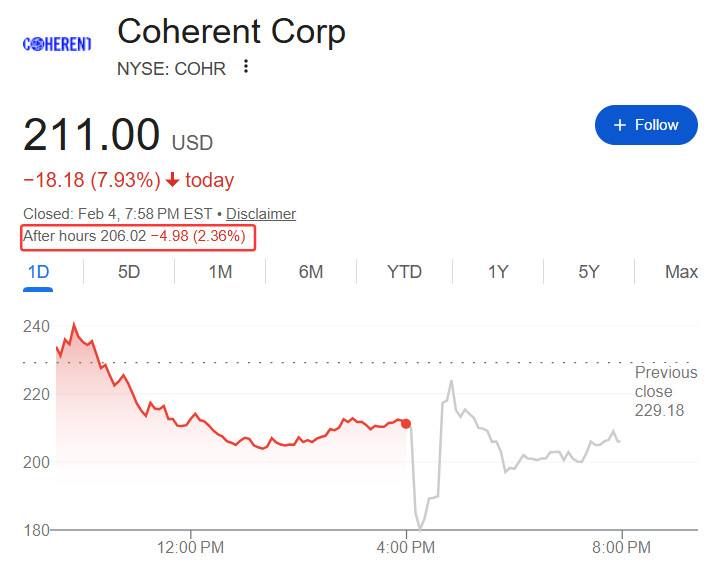Screen dimensions: 719x573
Task: Switch to the 5D time range
Action: [129, 272]
